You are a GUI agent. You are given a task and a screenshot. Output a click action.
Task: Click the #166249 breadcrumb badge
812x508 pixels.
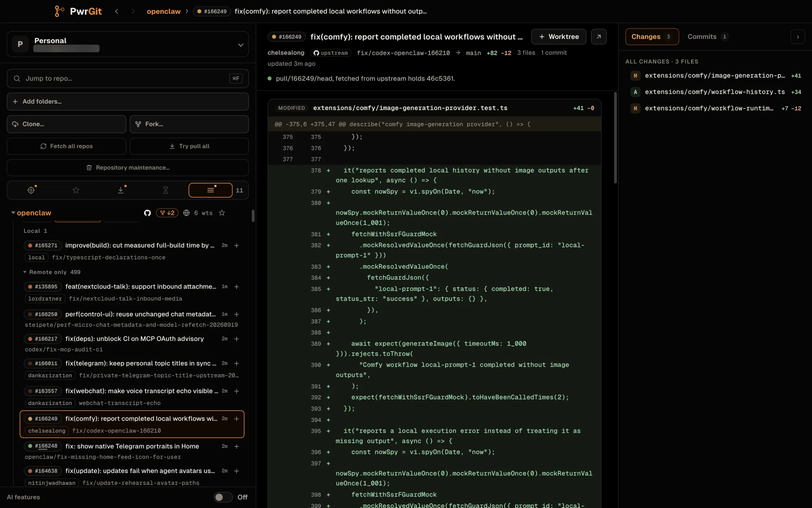coord(212,11)
